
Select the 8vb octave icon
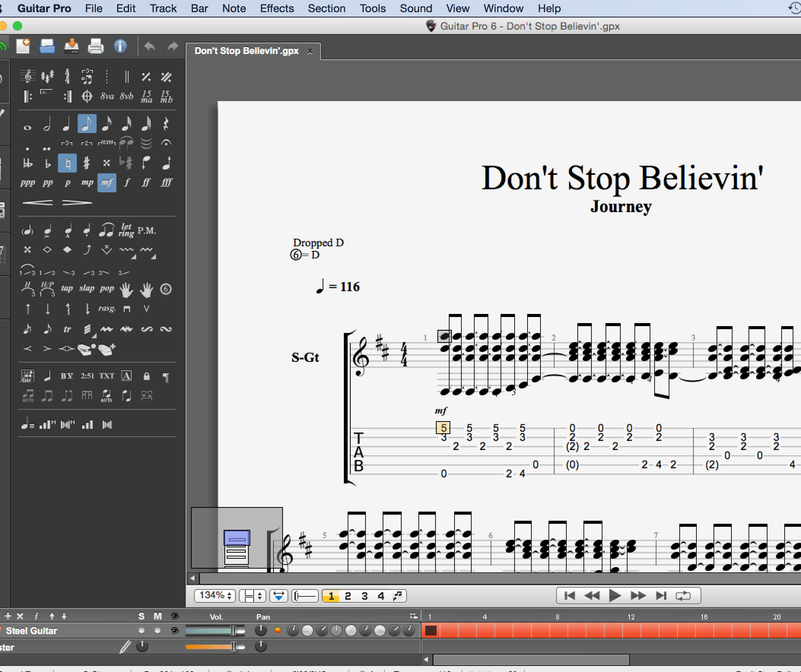point(127,96)
